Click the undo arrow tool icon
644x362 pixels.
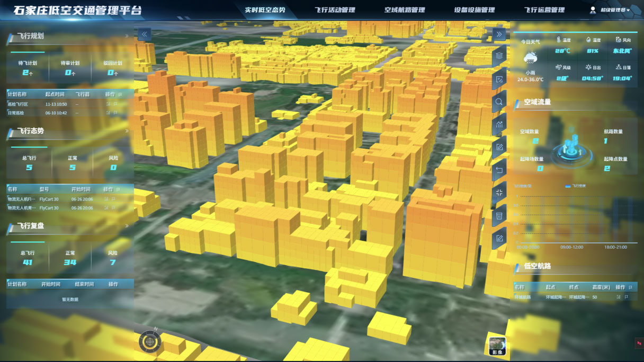click(x=499, y=170)
